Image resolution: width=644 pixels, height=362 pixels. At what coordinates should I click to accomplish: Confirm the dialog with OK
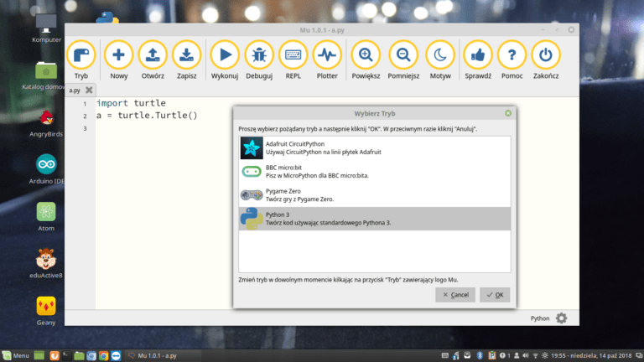coord(495,295)
